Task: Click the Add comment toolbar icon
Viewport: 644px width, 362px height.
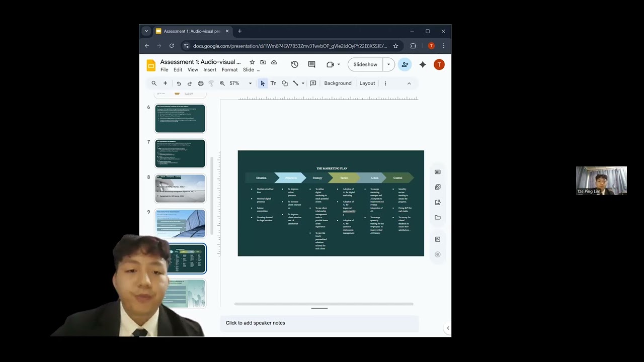Action: point(313,83)
